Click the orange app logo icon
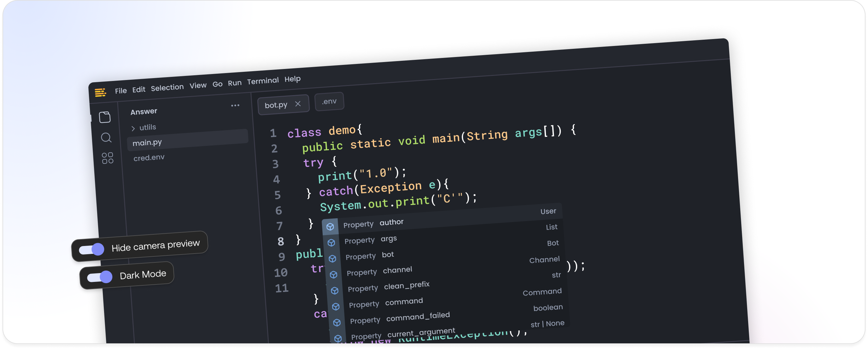The image size is (868, 349). 100,92
